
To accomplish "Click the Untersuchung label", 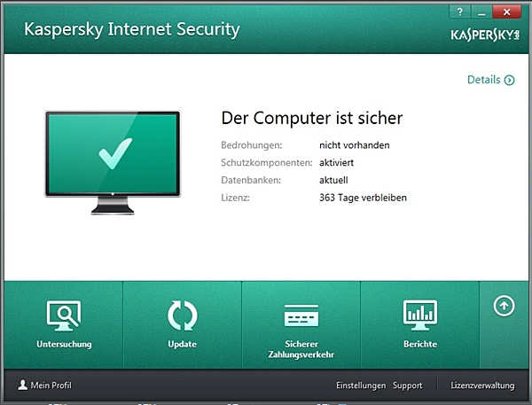I will [64, 344].
